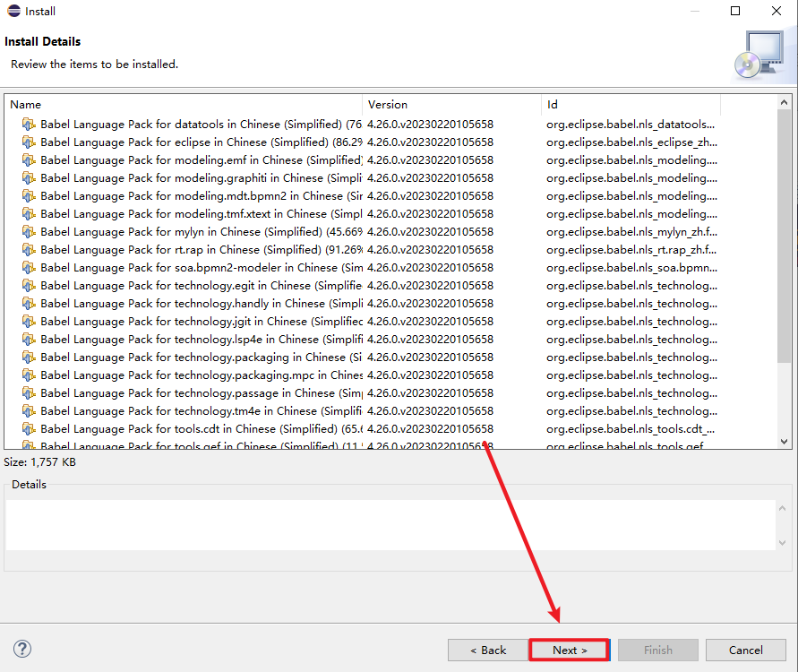Click the mylyn language pack feature icon

click(x=29, y=232)
